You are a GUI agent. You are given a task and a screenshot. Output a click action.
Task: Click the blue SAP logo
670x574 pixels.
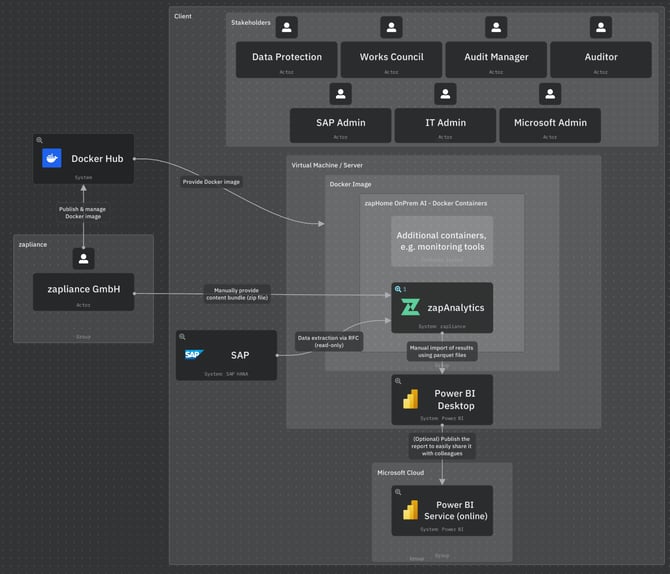pyautogui.click(x=194, y=354)
